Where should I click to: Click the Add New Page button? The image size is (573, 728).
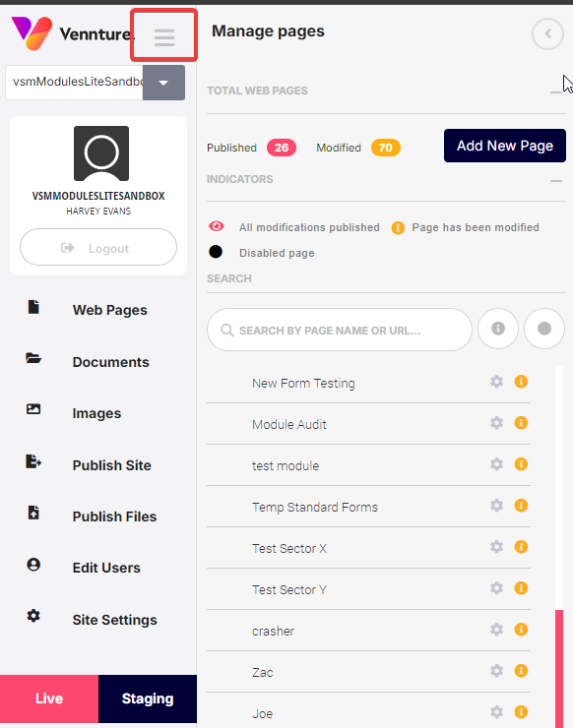pos(505,146)
